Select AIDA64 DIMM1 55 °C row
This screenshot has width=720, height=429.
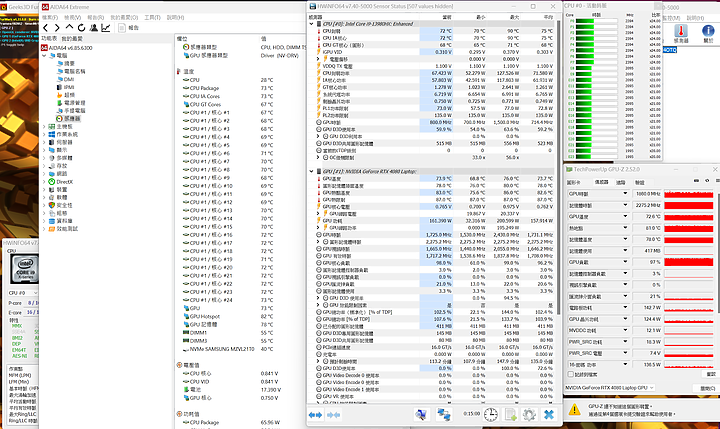coord(228,333)
